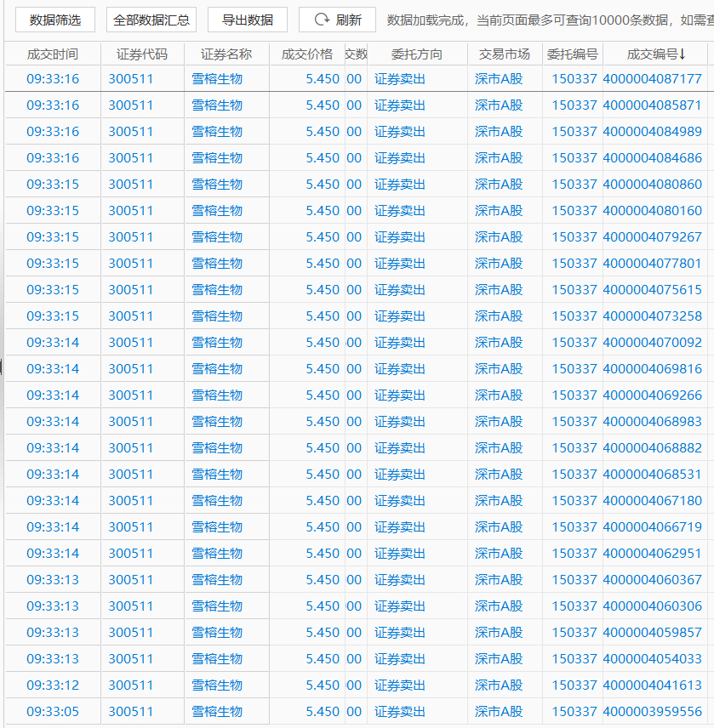Select row with 成交编号 4000004068531
Screen dimensions: 714x728
click(357, 474)
